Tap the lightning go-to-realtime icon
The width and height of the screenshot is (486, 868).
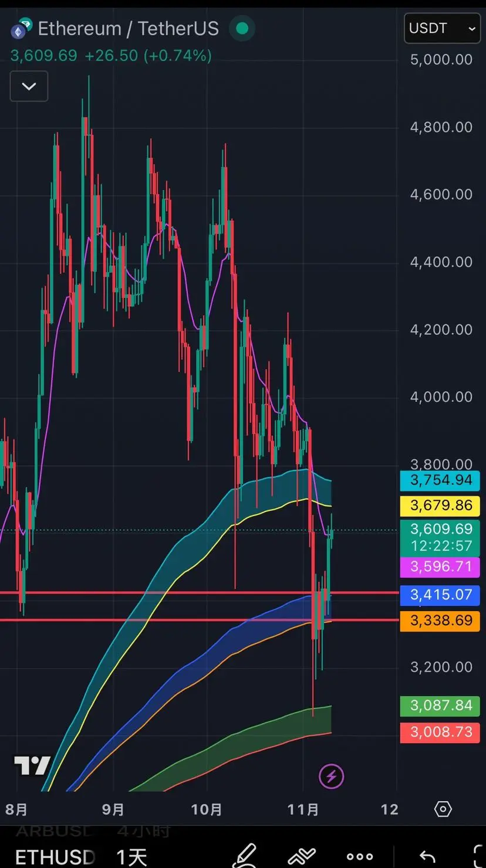pos(331,777)
